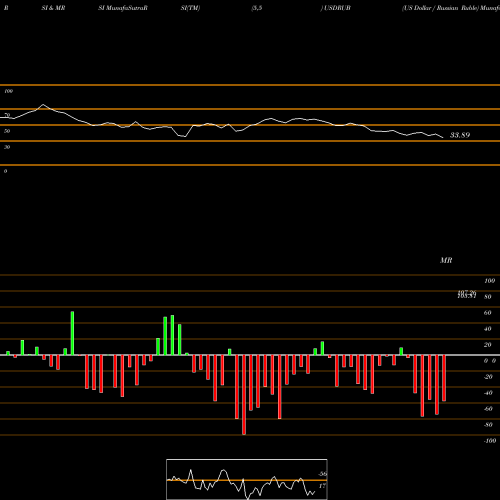The image size is (500, 500).
Task: Click the -60 label on the MR axis
Action: [488, 409]
